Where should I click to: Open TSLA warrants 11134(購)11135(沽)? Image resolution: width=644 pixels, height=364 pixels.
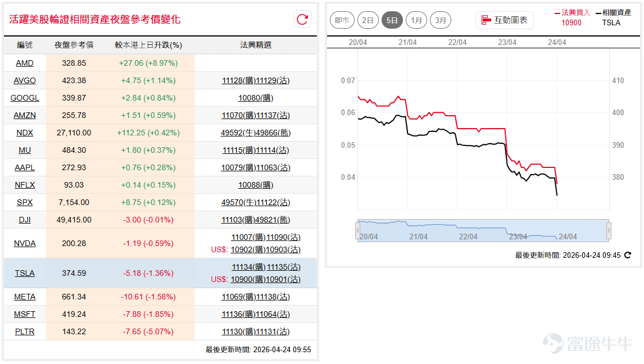[266, 267]
